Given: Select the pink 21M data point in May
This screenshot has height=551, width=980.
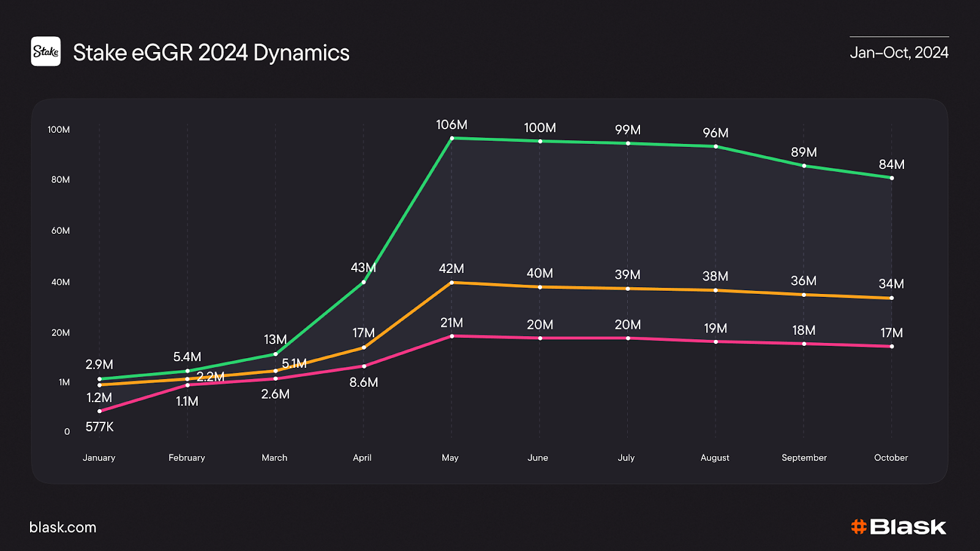Looking at the screenshot, I should click(452, 336).
